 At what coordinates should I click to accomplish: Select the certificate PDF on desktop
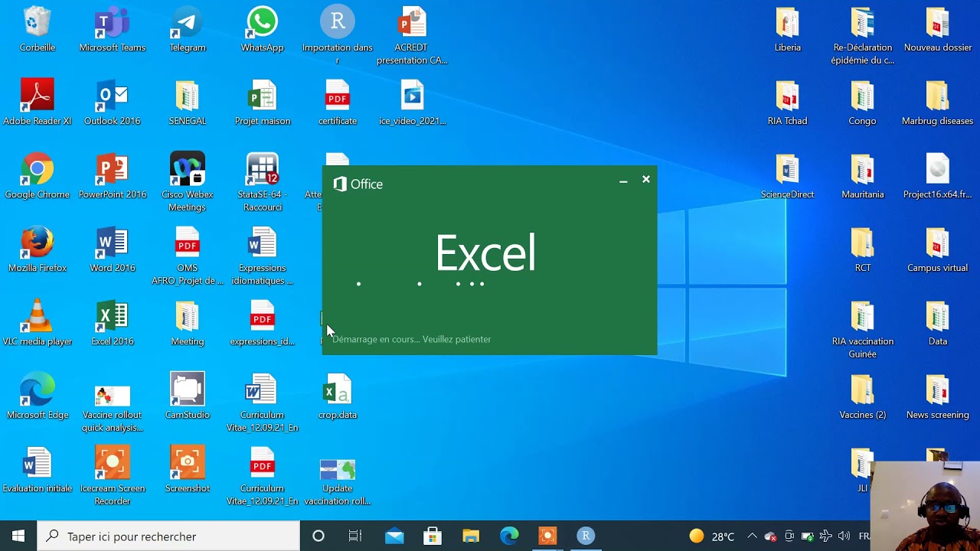coord(338,103)
